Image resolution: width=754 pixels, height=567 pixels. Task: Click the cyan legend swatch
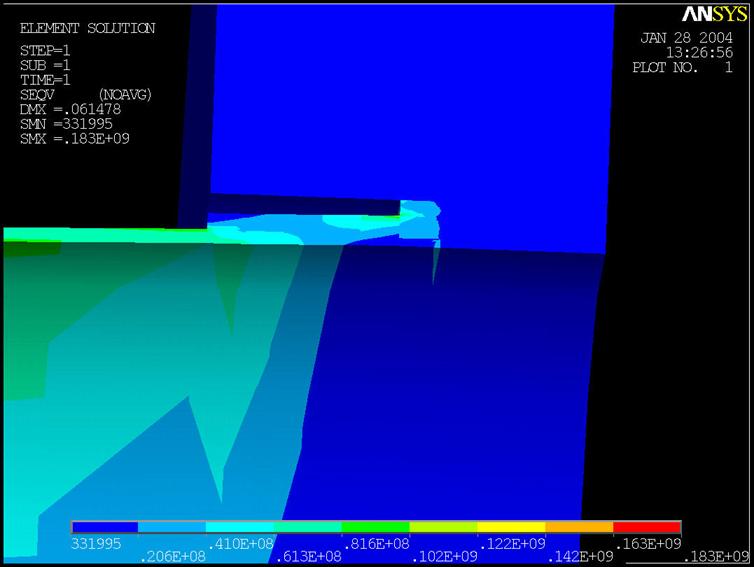pos(240,527)
